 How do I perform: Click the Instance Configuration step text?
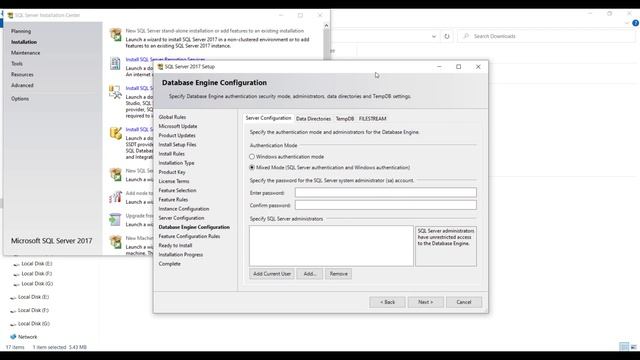tap(184, 209)
